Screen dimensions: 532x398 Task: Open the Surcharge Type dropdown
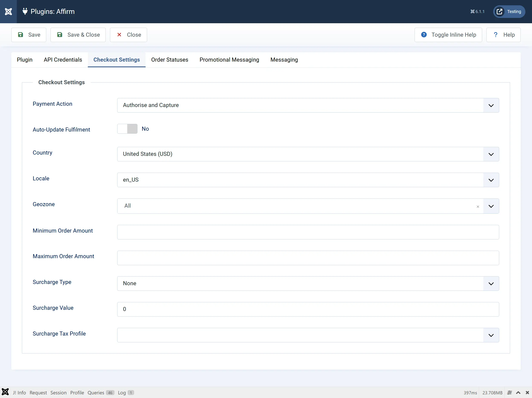[x=308, y=284]
